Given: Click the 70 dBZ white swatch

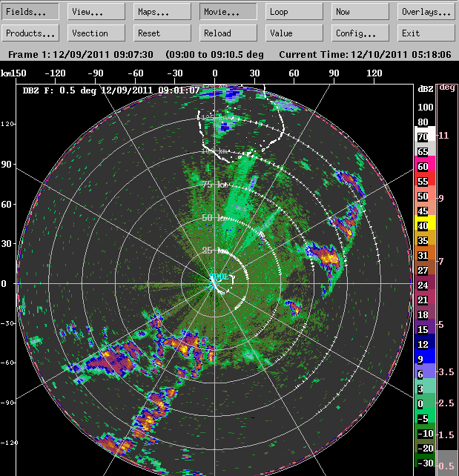Looking at the screenshot, I should point(425,134).
